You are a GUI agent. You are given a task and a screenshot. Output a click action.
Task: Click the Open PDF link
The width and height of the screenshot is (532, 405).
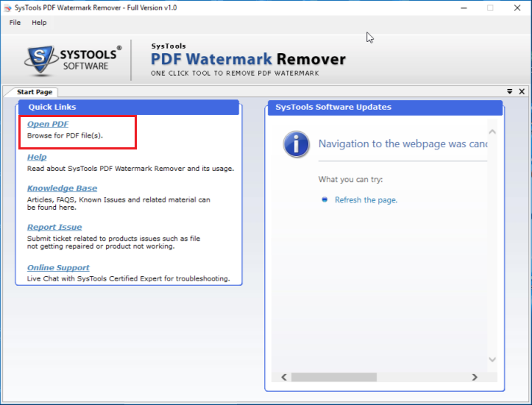48,124
